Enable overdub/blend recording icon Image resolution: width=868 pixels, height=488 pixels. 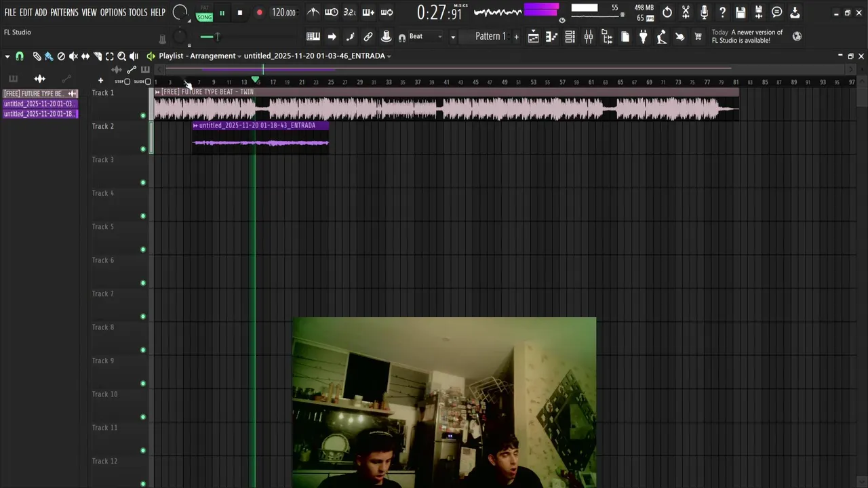click(368, 12)
